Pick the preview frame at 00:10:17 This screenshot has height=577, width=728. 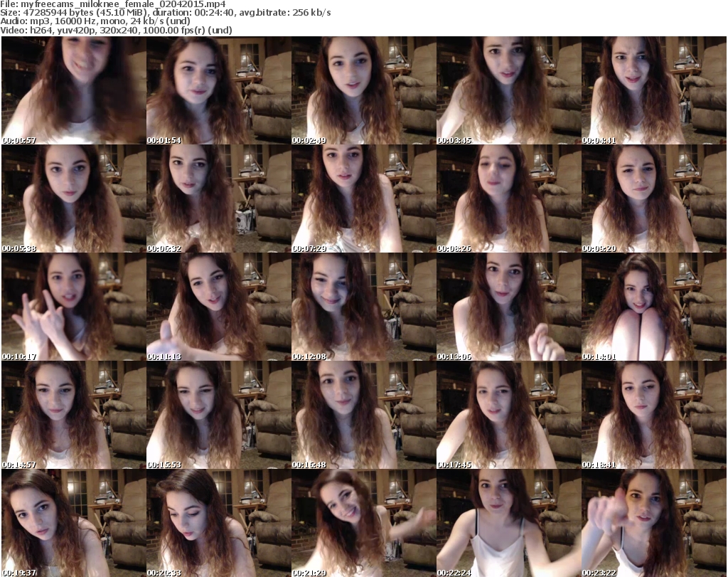pyautogui.click(x=74, y=307)
